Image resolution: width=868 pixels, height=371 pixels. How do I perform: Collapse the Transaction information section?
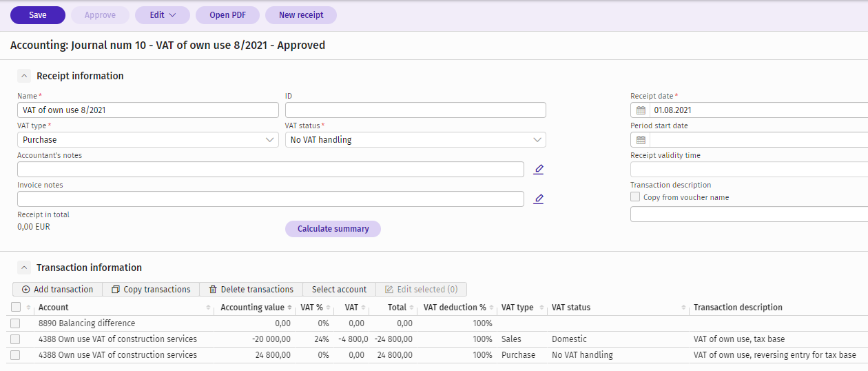(24, 268)
